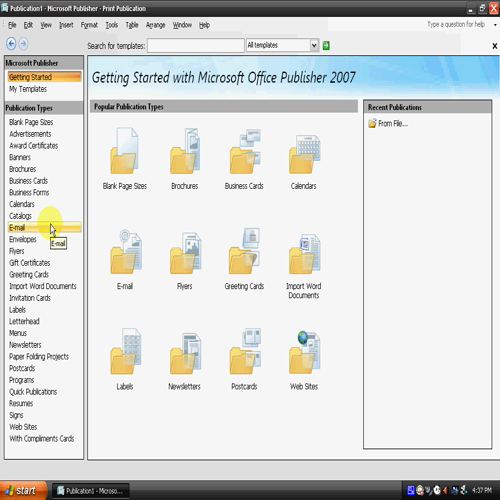Select Letterhead in the sidebar list

[x=24, y=321]
